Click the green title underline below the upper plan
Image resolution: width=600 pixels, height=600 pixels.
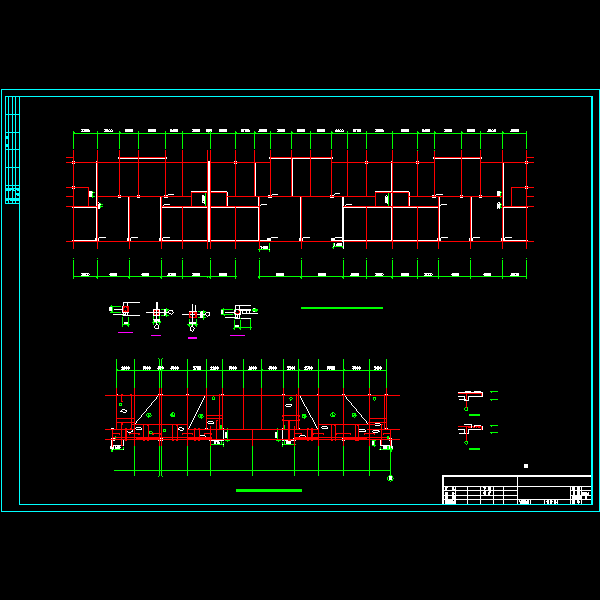tap(342, 308)
